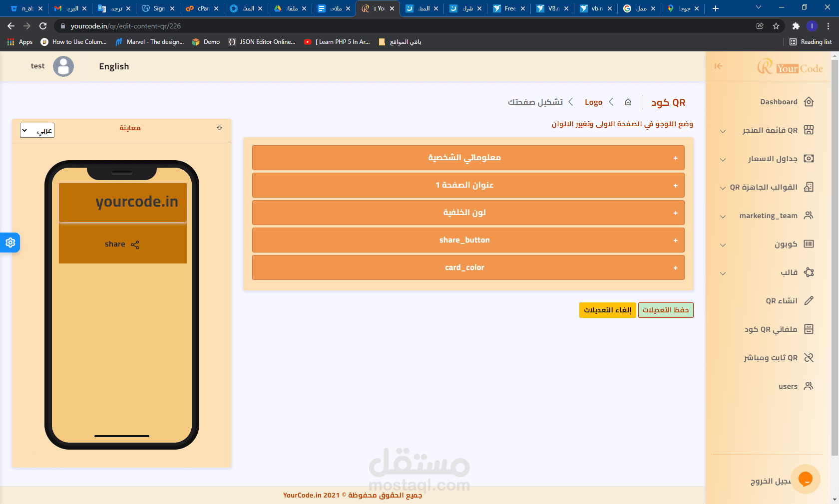Open the chat support bubble

(x=806, y=479)
